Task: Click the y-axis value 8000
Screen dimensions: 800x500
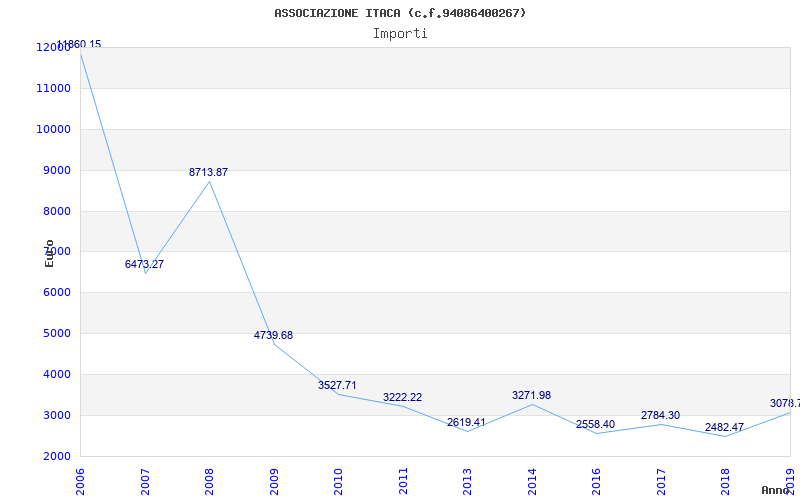Action: [x=56, y=211]
